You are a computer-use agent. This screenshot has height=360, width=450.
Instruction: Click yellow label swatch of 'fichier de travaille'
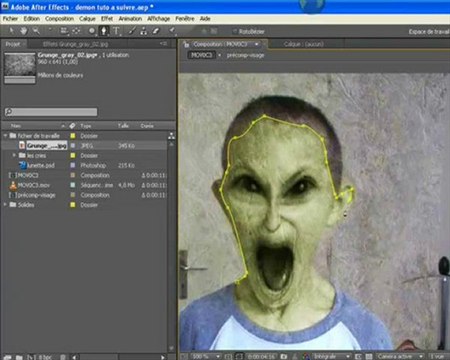tap(73, 136)
